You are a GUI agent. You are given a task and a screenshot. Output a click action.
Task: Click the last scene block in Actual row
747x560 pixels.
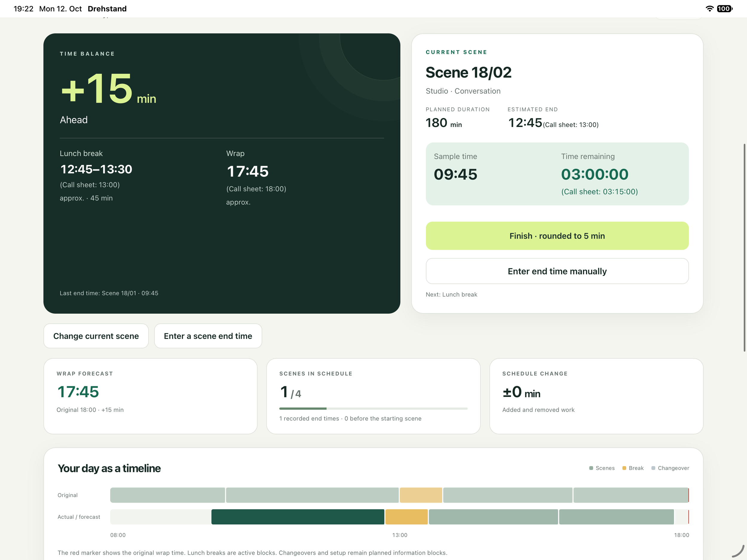tap(616, 516)
